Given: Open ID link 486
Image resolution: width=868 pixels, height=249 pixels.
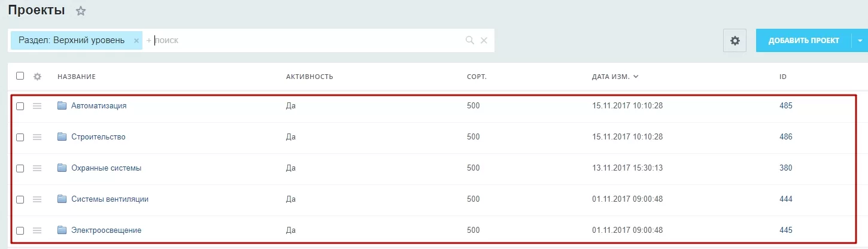Looking at the screenshot, I should click(x=786, y=137).
